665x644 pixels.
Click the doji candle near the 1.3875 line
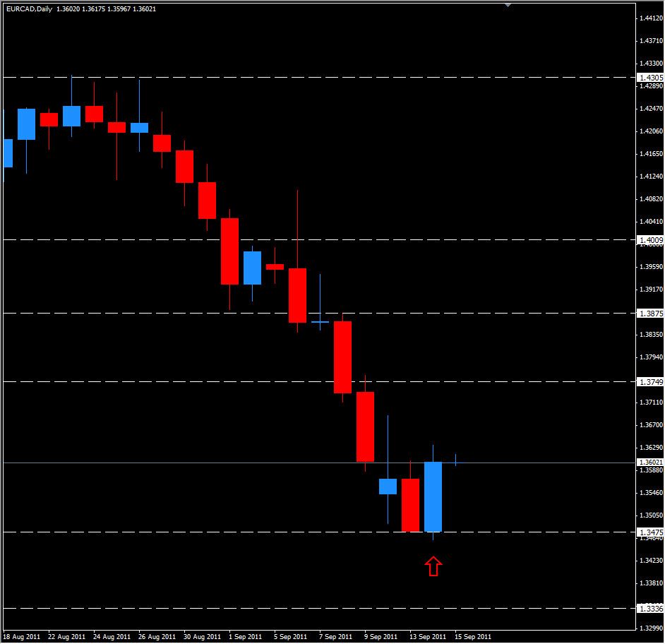pyautogui.click(x=320, y=321)
